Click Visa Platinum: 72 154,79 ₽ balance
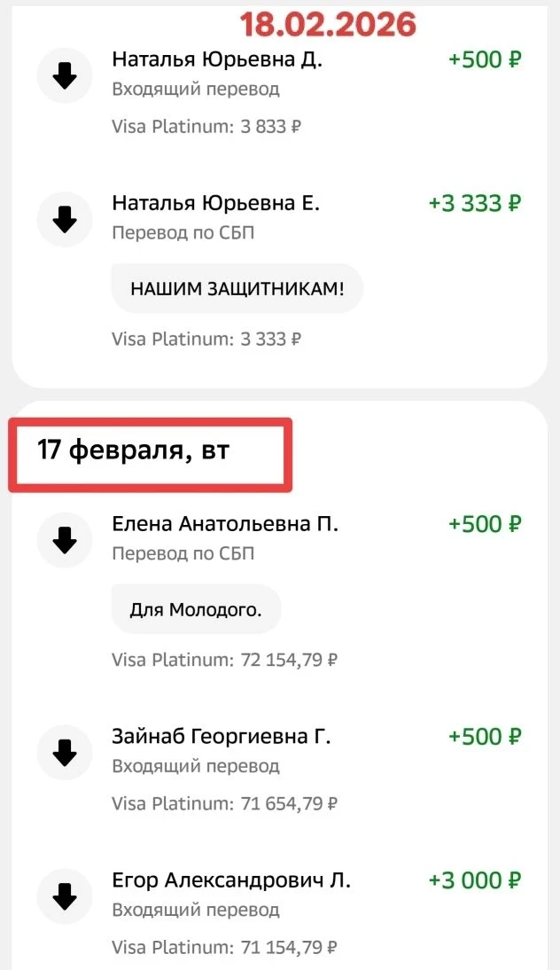The image size is (560, 970). coord(225,660)
